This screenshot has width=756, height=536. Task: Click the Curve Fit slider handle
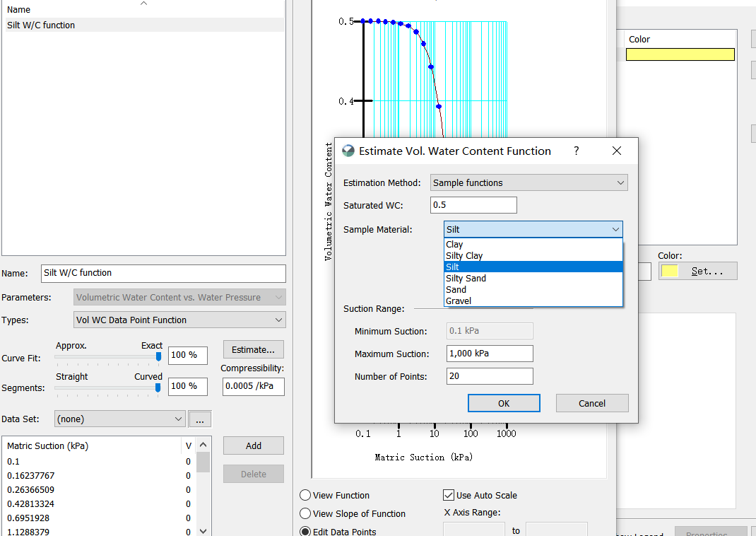(x=158, y=357)
